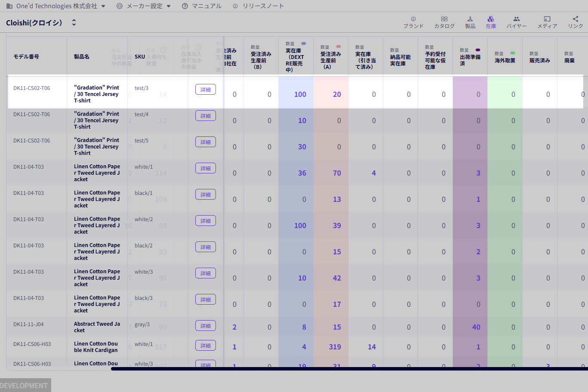View 詳細 for SKU black/1
Screen dimensions: 588x392
tap(206, 194)
